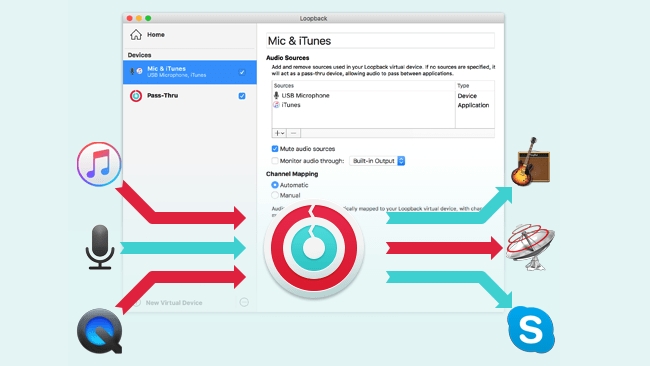The width and height of the screenshot is (650, 366).
Task: Click the iTunes music note app icon
Action: click(99, 164)
